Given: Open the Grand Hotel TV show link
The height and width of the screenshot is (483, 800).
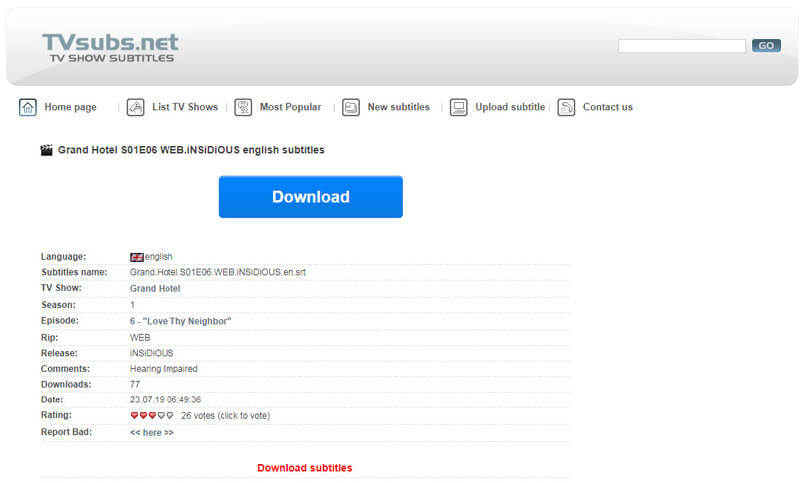Looking at the screenshot, I should [156, 289].
